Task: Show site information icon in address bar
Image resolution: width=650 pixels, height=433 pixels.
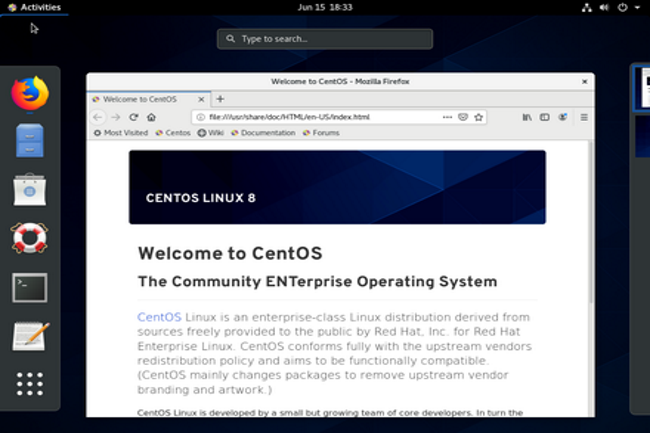Action: pyautogui.click(x=201, y=117)
